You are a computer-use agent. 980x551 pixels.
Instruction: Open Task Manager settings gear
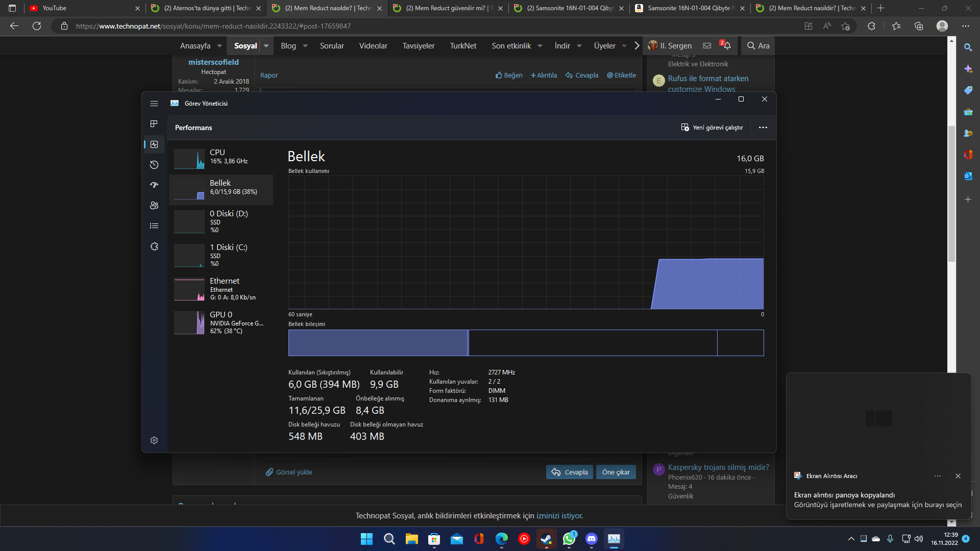click(x=154, y=440)
